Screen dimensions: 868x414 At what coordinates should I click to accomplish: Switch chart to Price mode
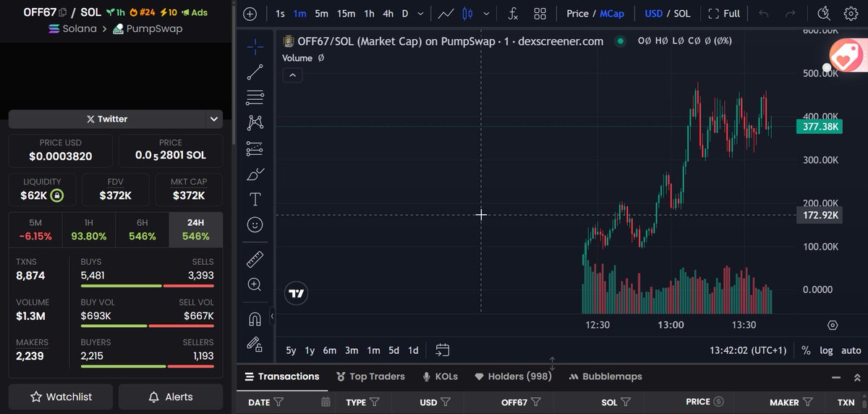[577, 14]
